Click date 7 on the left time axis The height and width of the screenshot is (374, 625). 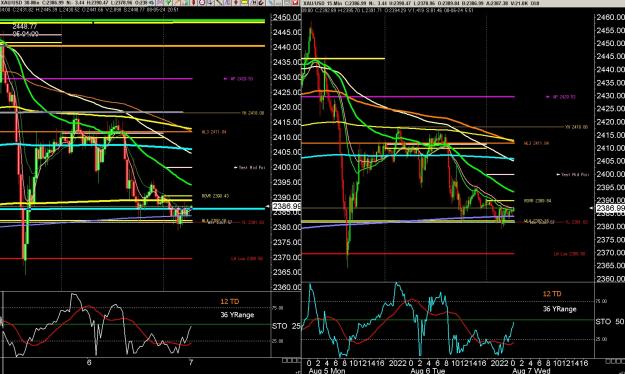click(x=191, y=362)
